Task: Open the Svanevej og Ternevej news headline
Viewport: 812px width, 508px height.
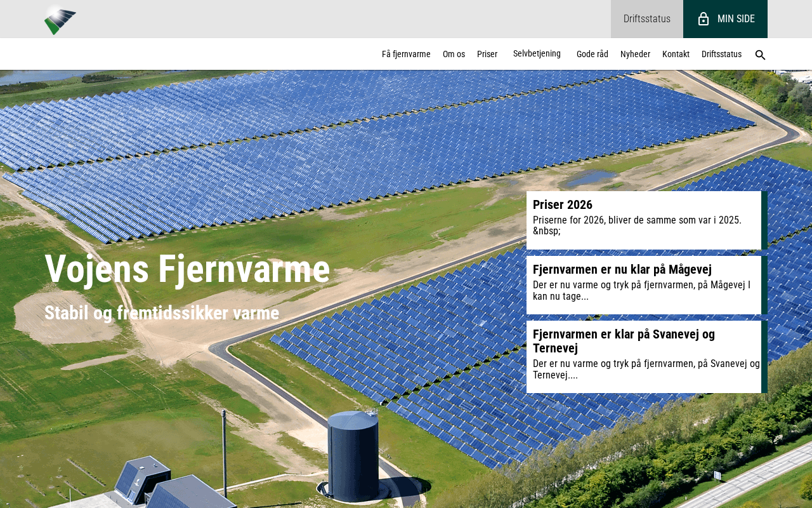Action: 624,341
